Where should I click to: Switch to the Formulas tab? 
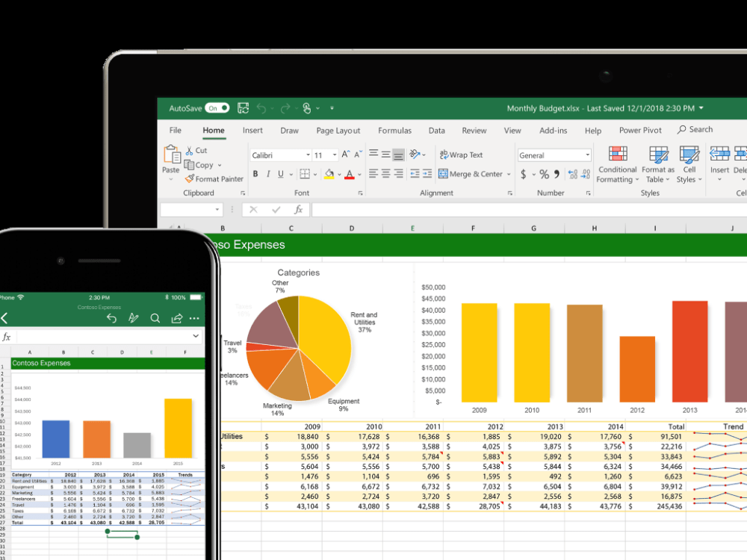pos(394,131)
